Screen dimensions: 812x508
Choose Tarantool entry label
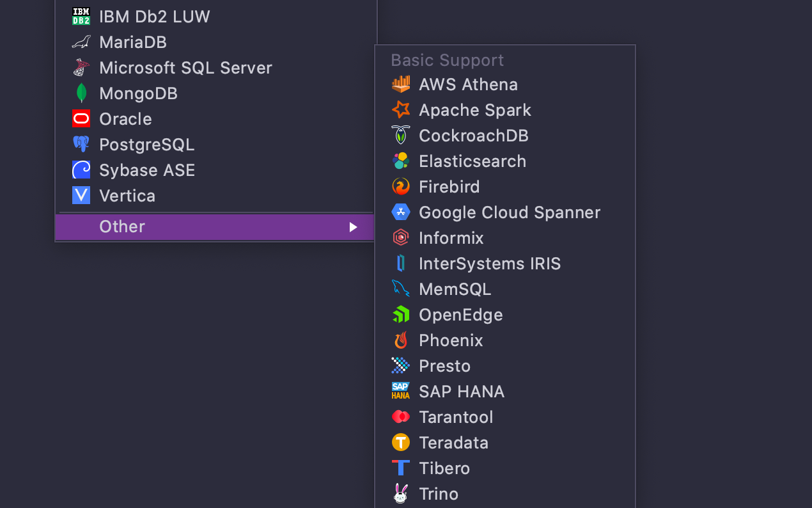click(456, 417)
